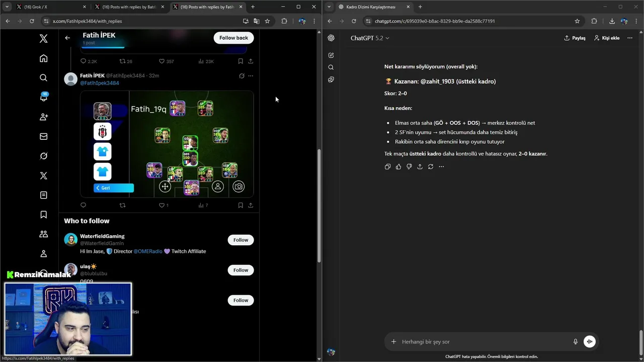Reload the X page

(x=32, y=21)
